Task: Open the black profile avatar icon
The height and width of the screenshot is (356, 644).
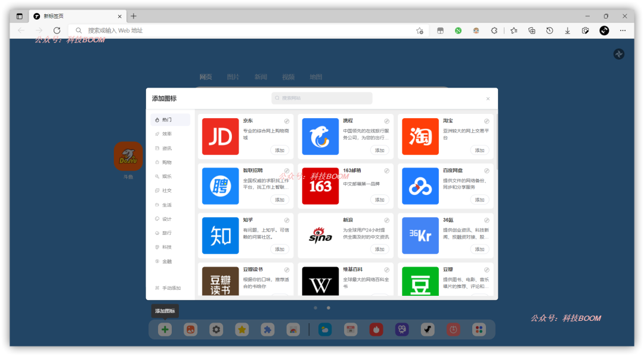Action: tap(604, 31)
